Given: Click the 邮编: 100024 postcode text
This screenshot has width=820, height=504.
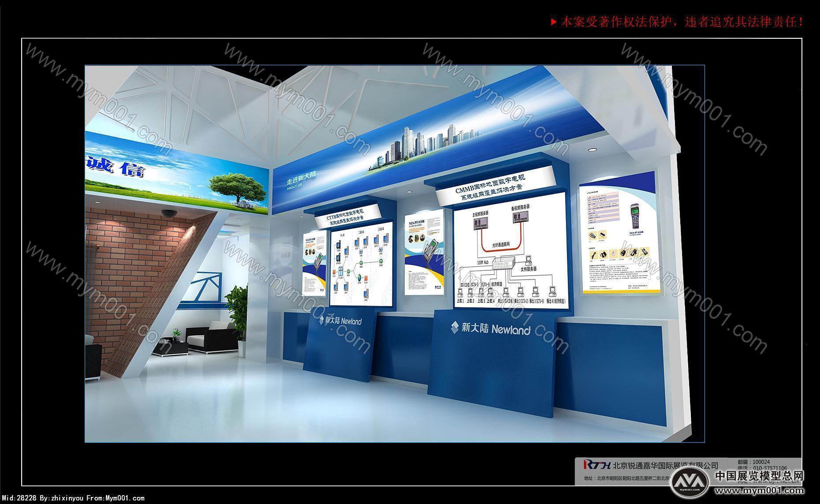Looking at the screenshot, I should coord(753,462).
